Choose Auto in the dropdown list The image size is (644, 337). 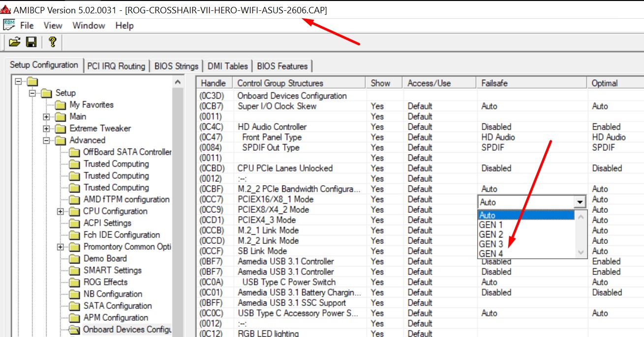(x=526, y=215)
